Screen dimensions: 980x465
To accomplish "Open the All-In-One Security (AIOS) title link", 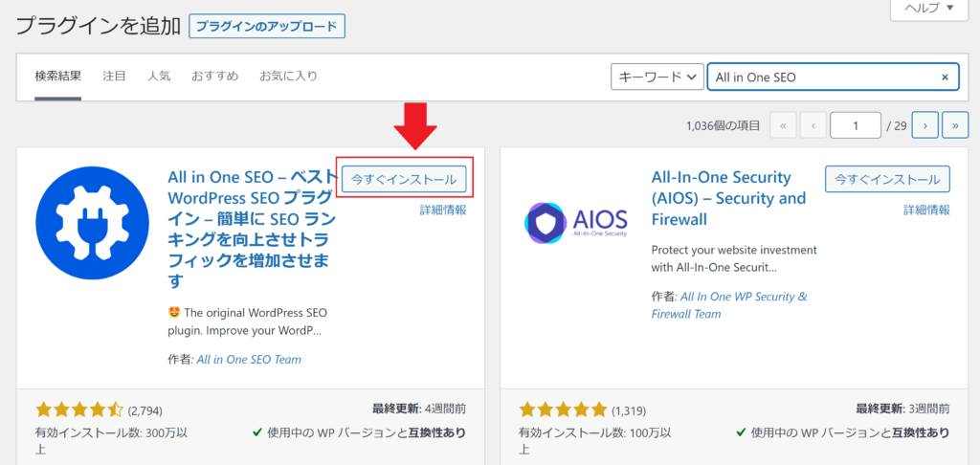I will point(728,198).
